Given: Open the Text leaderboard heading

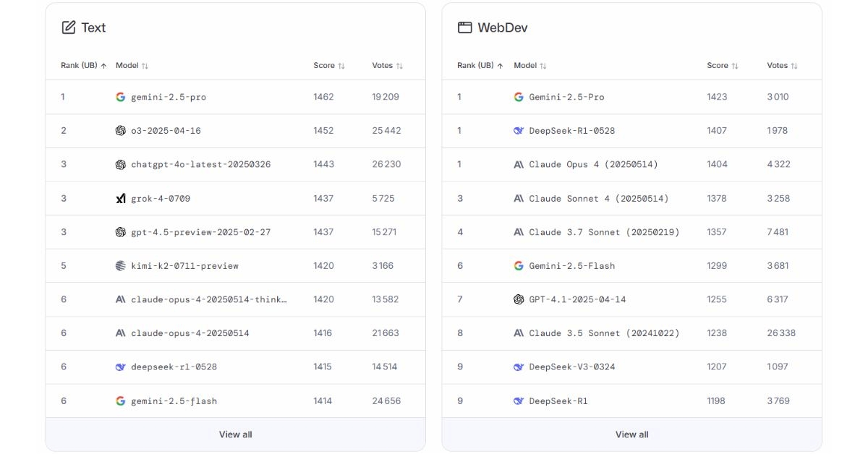Looking at the screenshot, I should pos(93,27).
